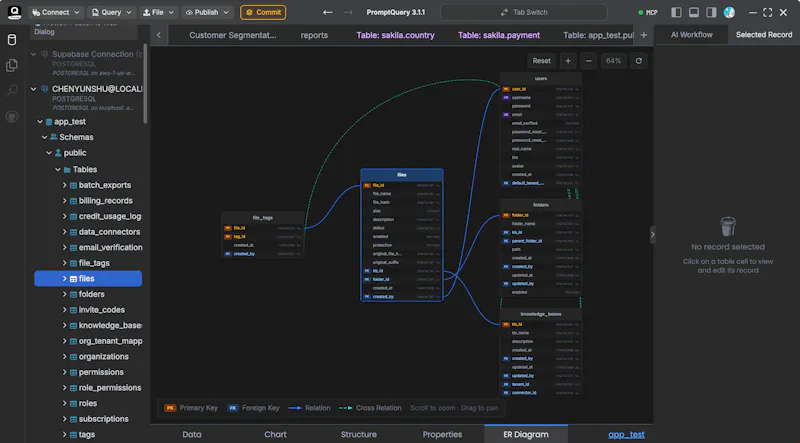The height and width of the screenshot is (443, 800).
Task: Click the 64% zoom level display
Action: pos(613,61)
